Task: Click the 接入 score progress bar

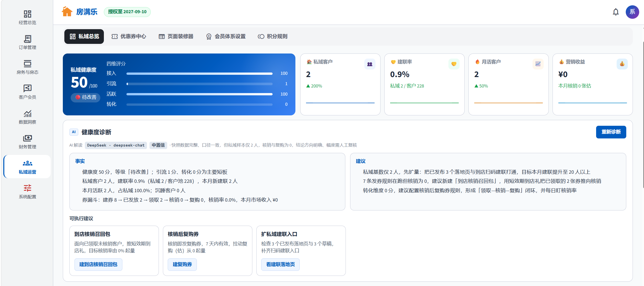Action: coord(199,74)
